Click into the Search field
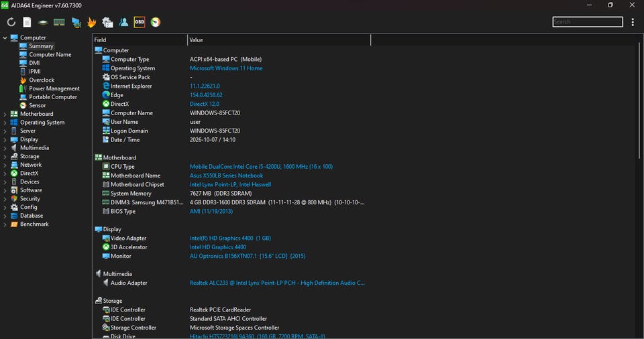The image size is (644, 339). pyautogui.click(x=588, y=21)
